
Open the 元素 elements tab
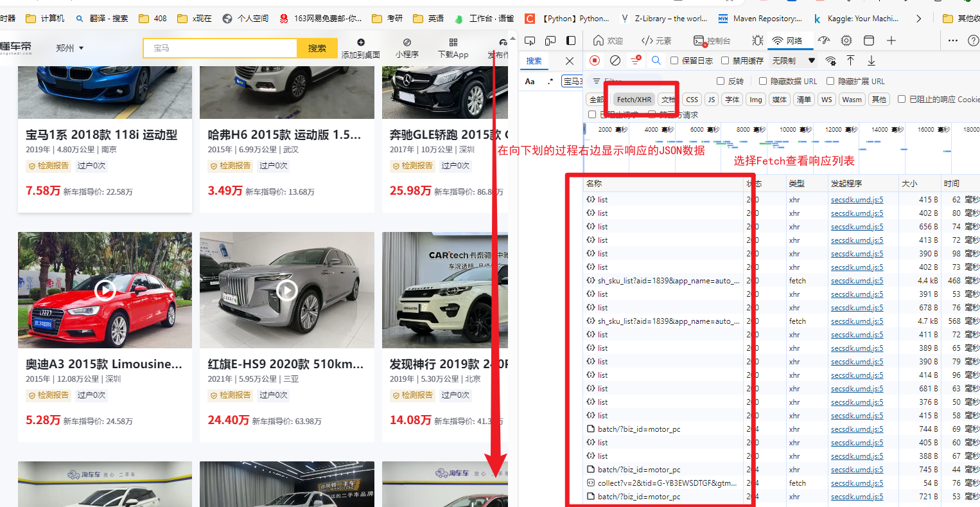point(656,40)
